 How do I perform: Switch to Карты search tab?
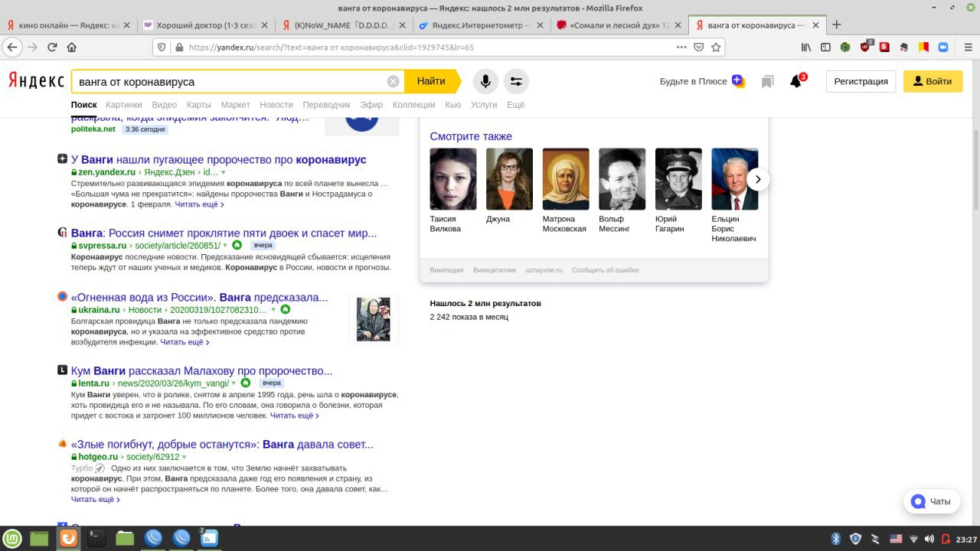(199, 105)
